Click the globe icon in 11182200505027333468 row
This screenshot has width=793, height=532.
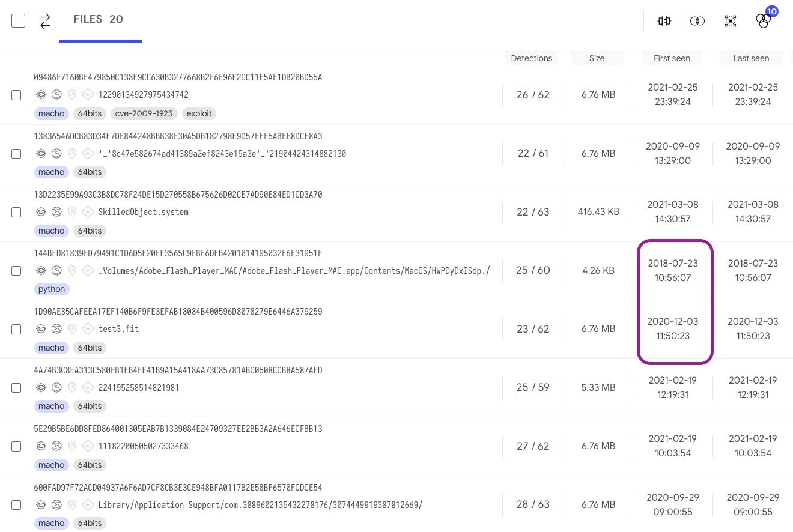[x=56, y=446]
